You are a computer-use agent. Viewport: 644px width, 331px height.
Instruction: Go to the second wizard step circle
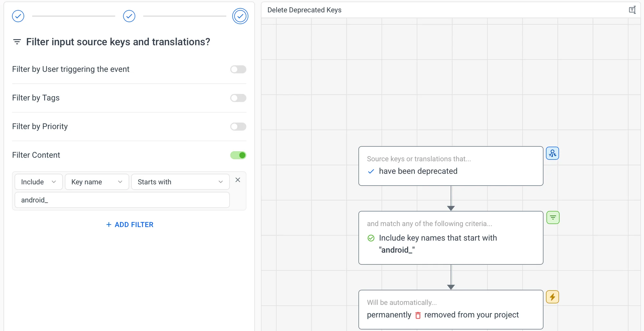point(129,16)
